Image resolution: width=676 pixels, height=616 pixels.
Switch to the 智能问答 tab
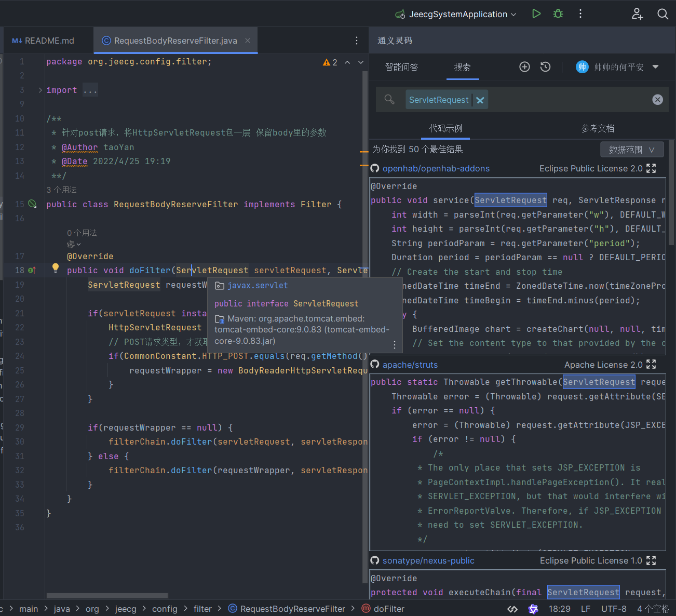401,67
